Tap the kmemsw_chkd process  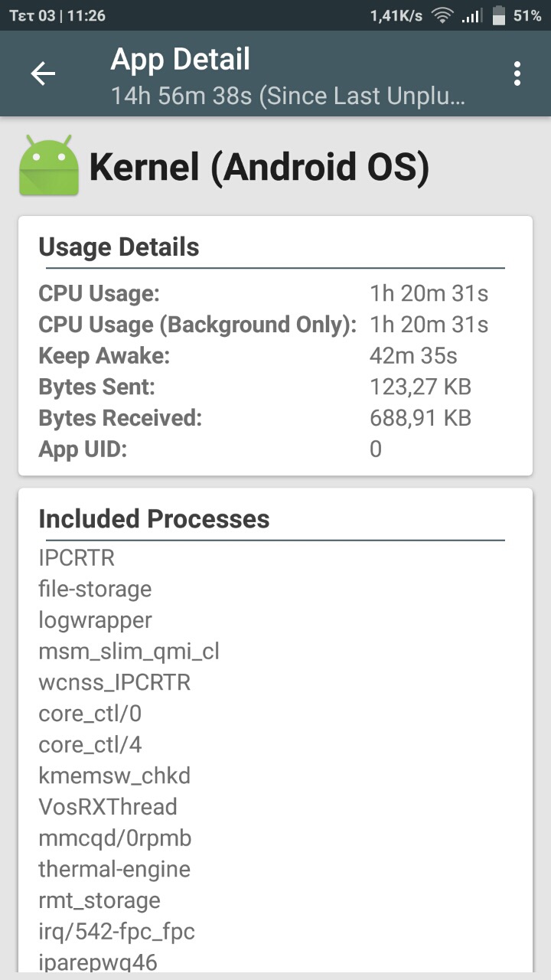point(114,776)
